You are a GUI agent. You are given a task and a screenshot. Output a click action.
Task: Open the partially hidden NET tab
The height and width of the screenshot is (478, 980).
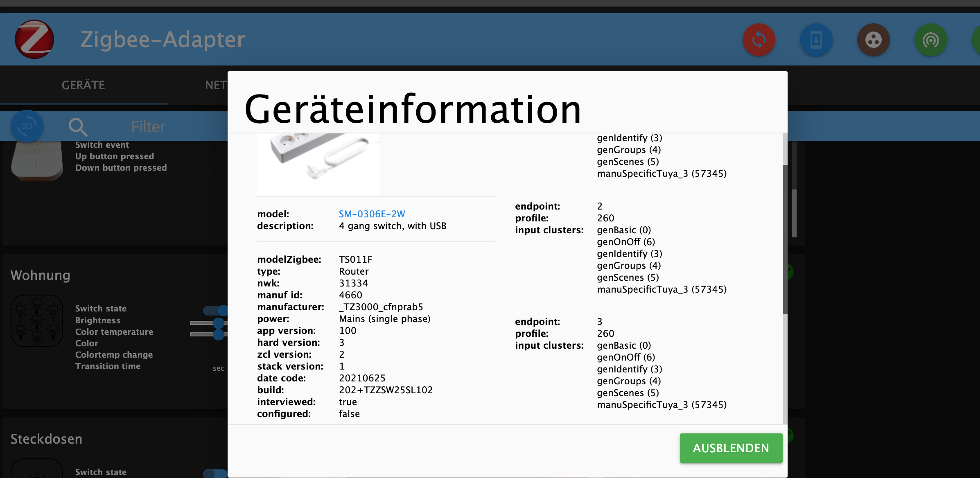[215, 85]
